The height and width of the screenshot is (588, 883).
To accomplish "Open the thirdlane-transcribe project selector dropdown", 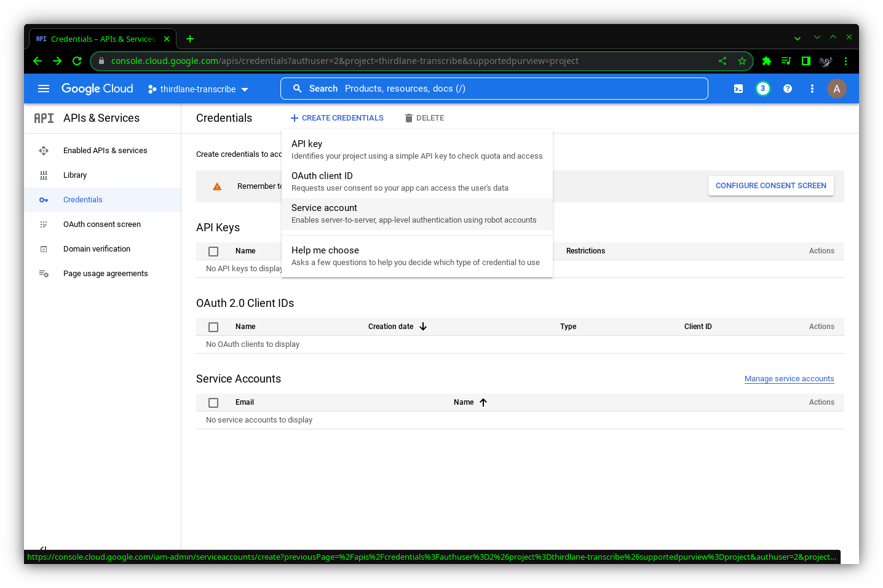I will [x=198, y=89].
